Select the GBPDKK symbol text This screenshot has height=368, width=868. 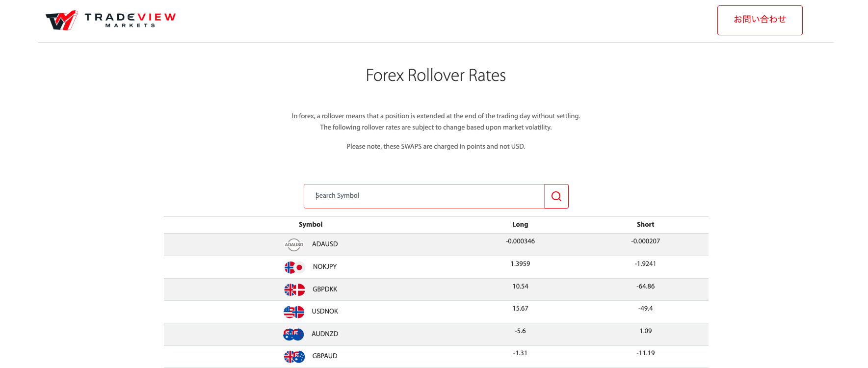coord(325,289)
